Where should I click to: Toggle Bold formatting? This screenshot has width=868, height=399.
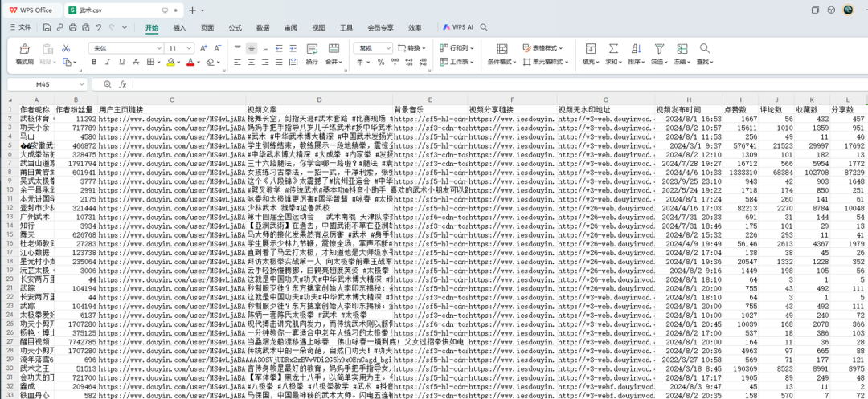pyautogui.click(x=94, y=62)
